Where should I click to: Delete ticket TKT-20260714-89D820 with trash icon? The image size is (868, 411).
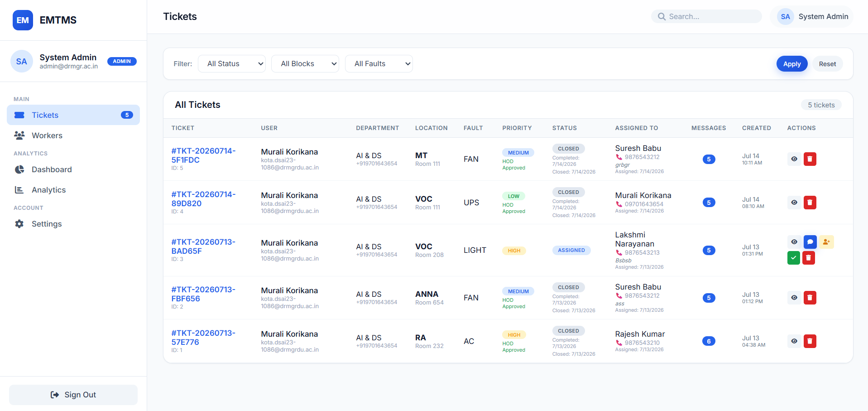(x=810, y=203)
